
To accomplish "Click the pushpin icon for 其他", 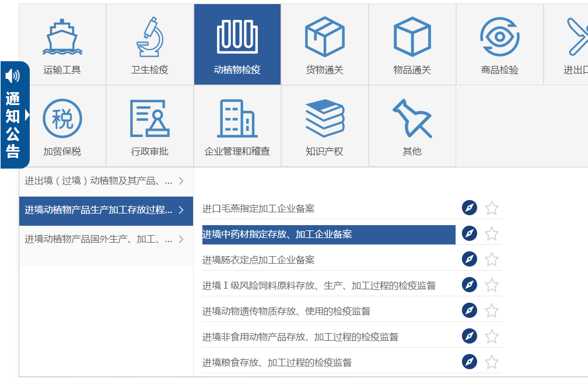I will click(x=412, y=118).
